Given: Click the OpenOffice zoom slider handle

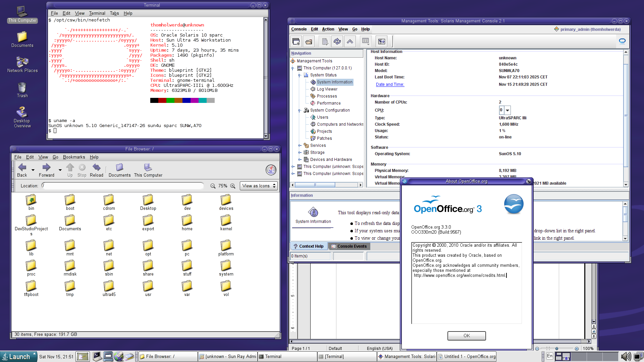Looking at the screenshot, I should [x=556, y=349].
